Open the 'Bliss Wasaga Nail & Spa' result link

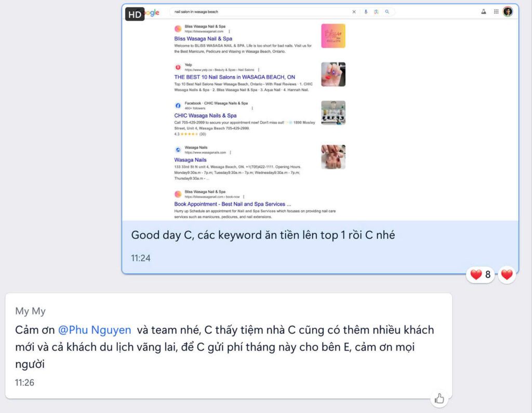tap(203, 39)
